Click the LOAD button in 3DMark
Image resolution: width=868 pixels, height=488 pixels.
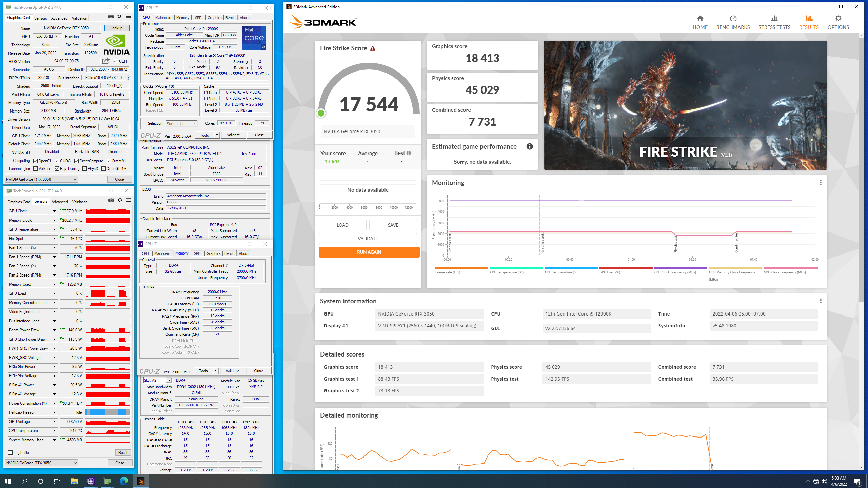(x=342, y=225)
